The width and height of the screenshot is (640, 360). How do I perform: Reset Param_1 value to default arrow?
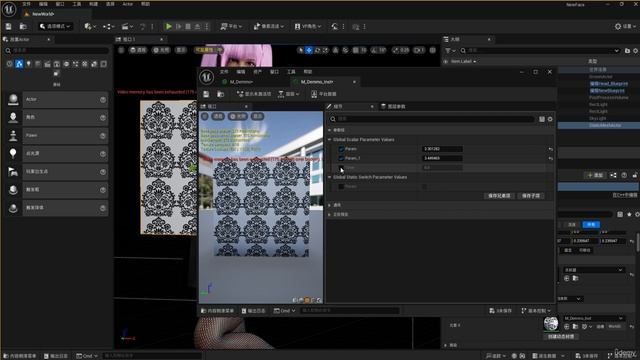coord(551,158)
